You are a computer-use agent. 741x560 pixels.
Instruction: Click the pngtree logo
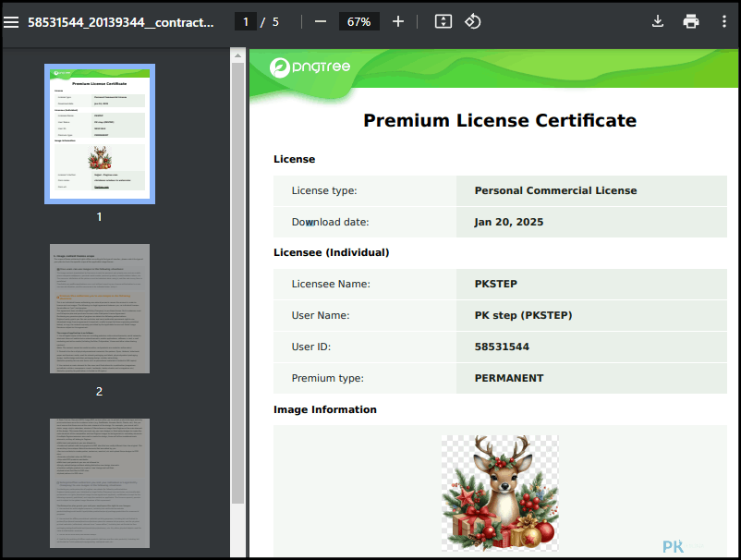click(x=310, y=67)
